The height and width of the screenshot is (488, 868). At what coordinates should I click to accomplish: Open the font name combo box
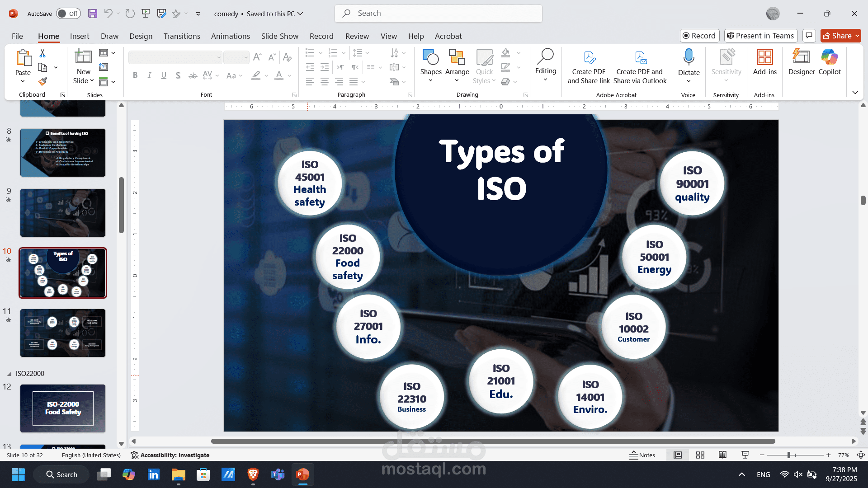(x=175, y=57)
